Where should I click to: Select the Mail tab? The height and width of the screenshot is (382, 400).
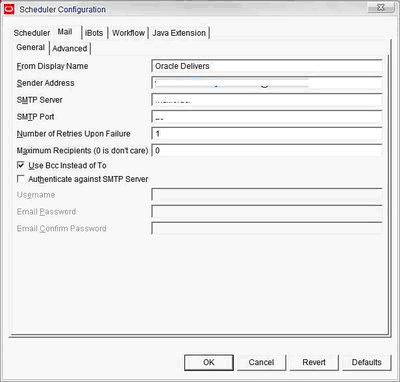click(x=65, y=32)
